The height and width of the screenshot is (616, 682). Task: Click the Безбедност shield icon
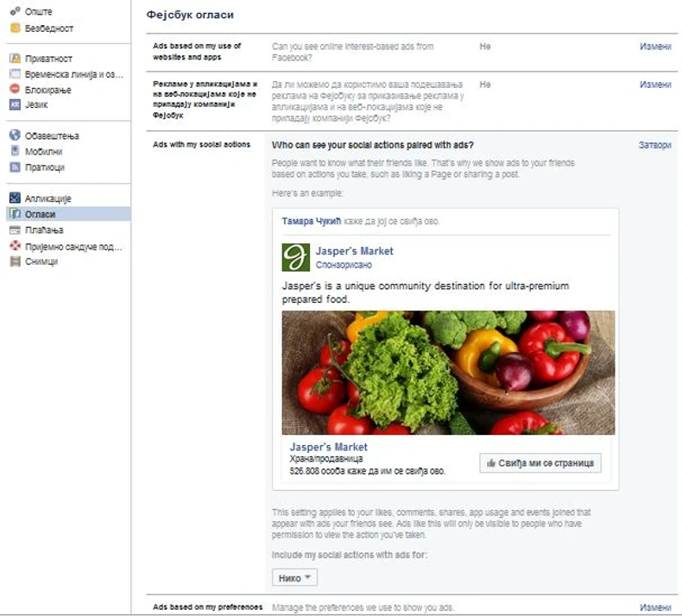point(16,28)
